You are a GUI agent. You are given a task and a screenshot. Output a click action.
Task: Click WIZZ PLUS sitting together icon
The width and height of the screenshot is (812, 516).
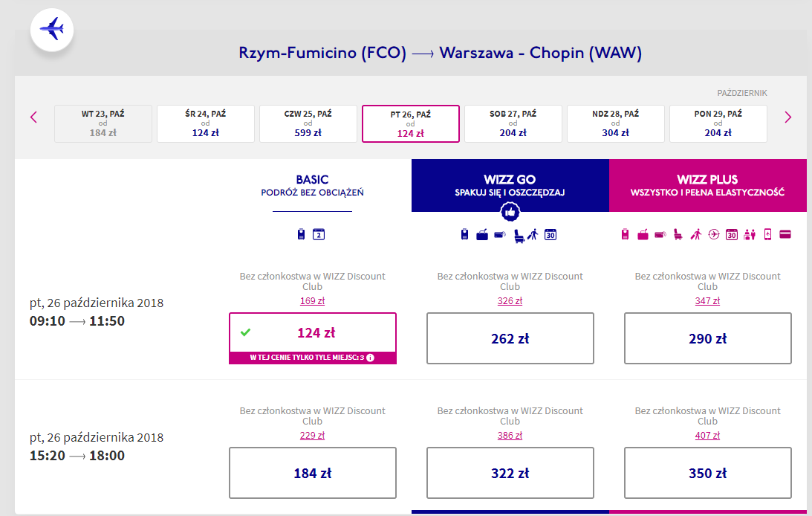750,235
